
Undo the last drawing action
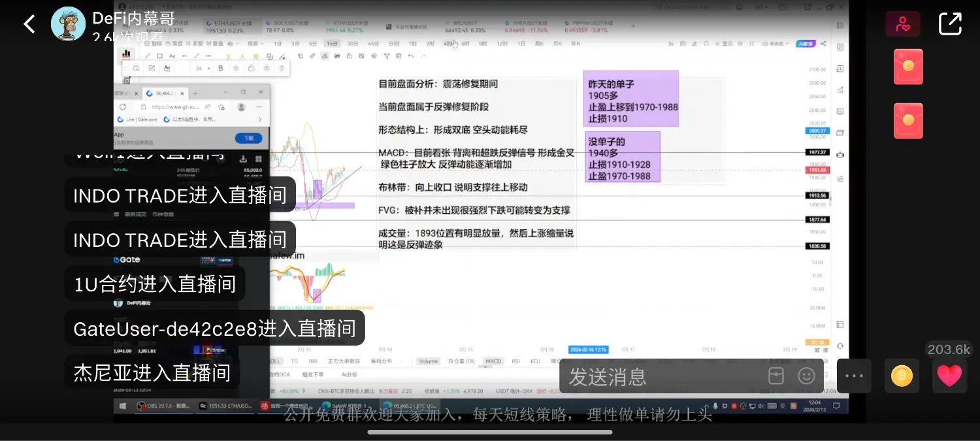click(411, 56)
